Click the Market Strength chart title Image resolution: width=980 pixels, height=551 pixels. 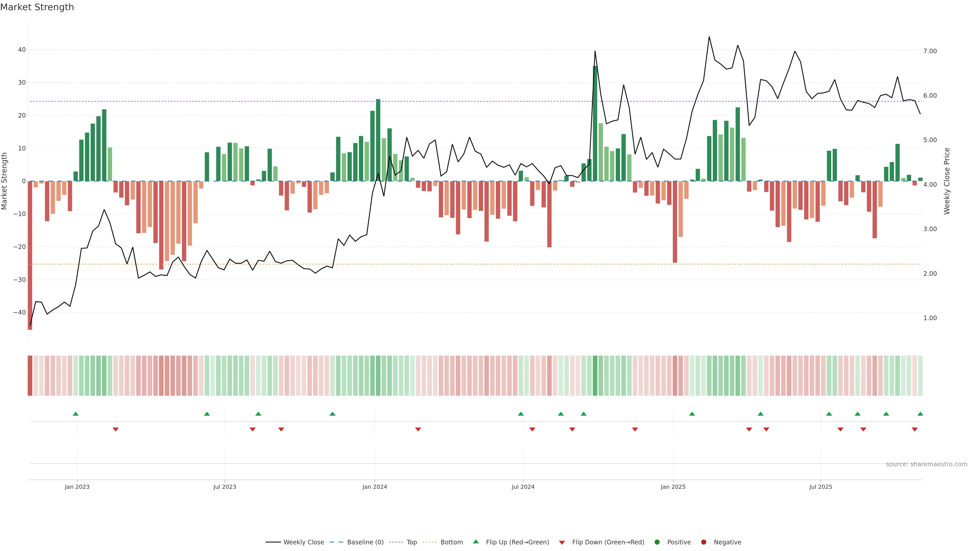37,7
